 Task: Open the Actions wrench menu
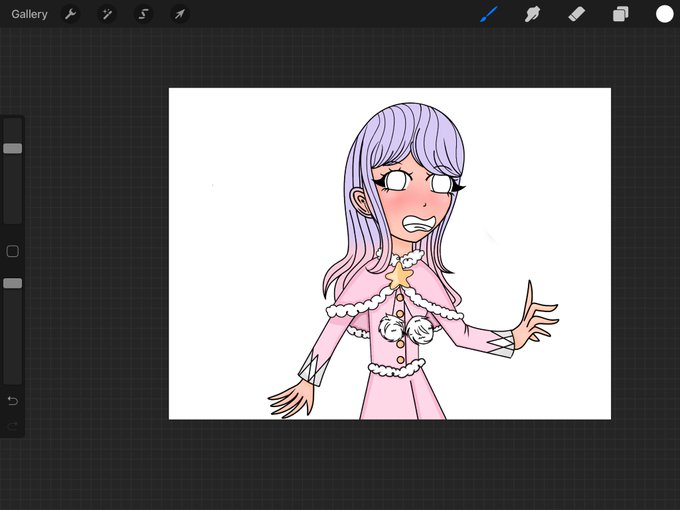coord(70,14)
